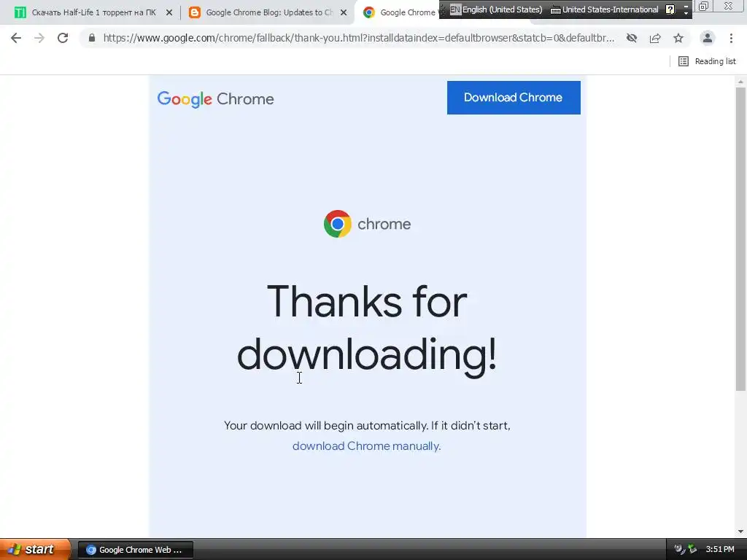Open Chrome's three-dot menu

731,38
